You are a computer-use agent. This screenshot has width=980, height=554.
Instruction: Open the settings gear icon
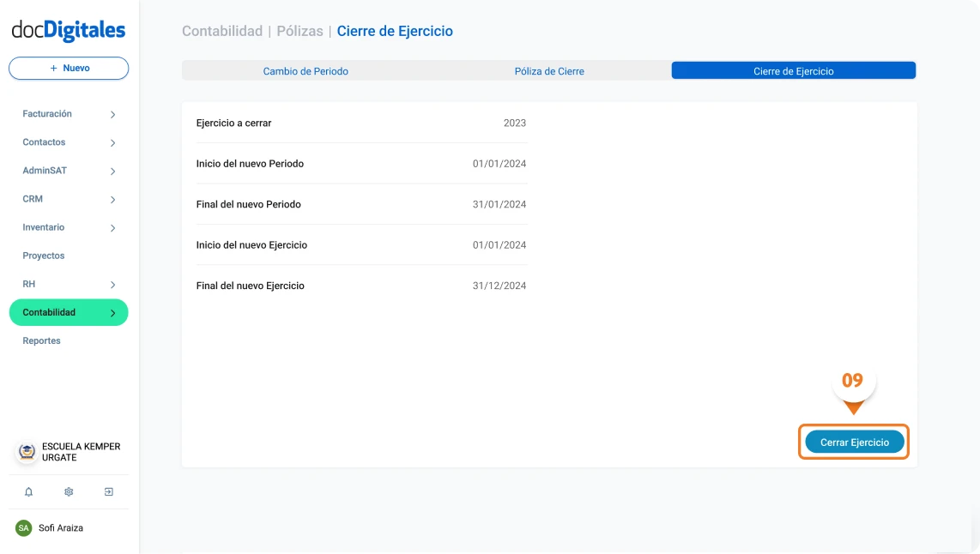(x=68, y=491)
